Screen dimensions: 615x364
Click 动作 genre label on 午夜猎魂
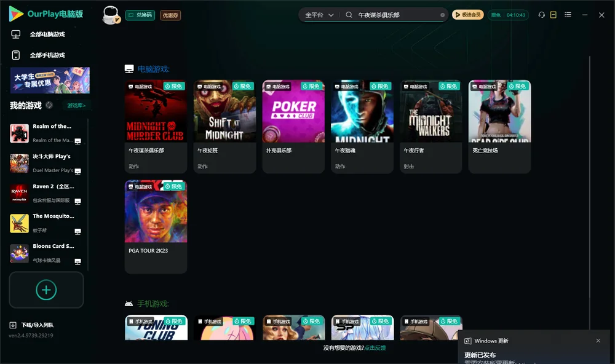tap(340, 166)
